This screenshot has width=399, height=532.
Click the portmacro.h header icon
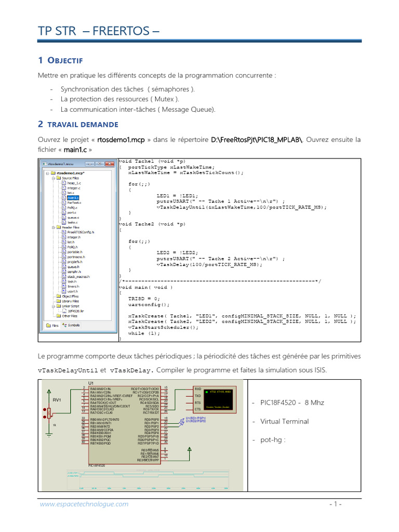(64, 257)
